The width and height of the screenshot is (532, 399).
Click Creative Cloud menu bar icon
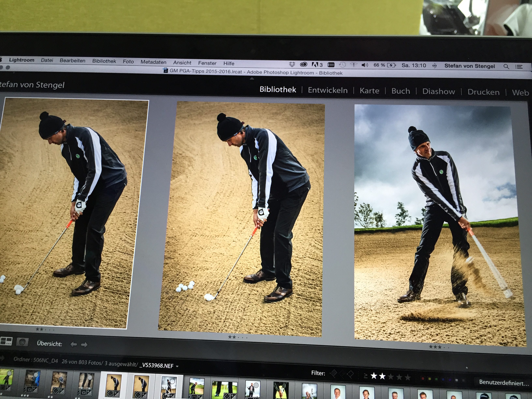point(303,64)
